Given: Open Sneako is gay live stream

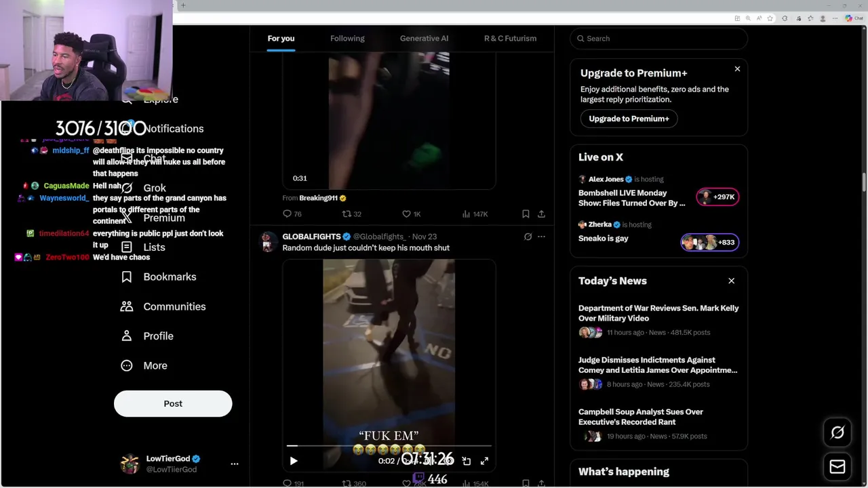Looking at the screenshot, I should [603, 239].
